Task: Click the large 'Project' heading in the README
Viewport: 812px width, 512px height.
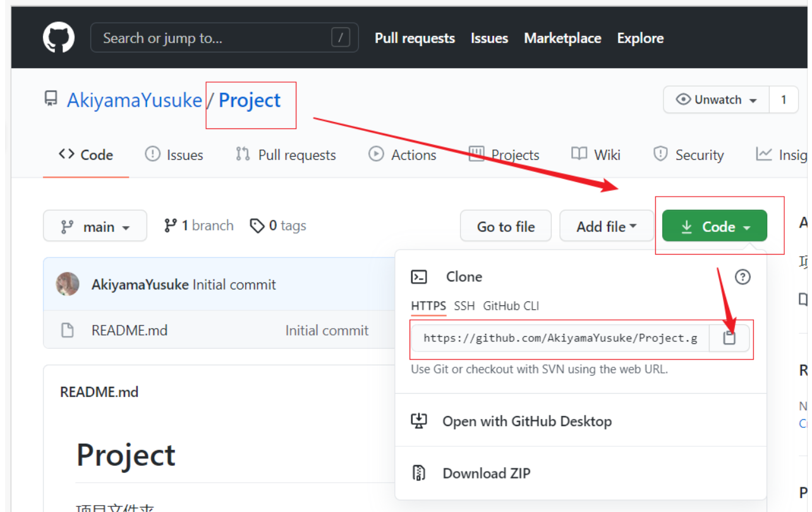Action: (126, 454)
